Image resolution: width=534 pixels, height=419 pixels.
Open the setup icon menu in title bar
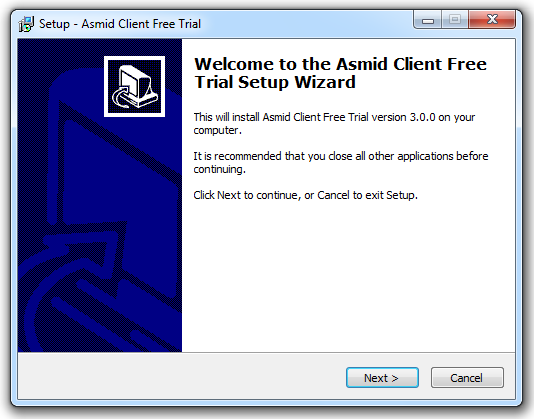click(x=26, y=24)
